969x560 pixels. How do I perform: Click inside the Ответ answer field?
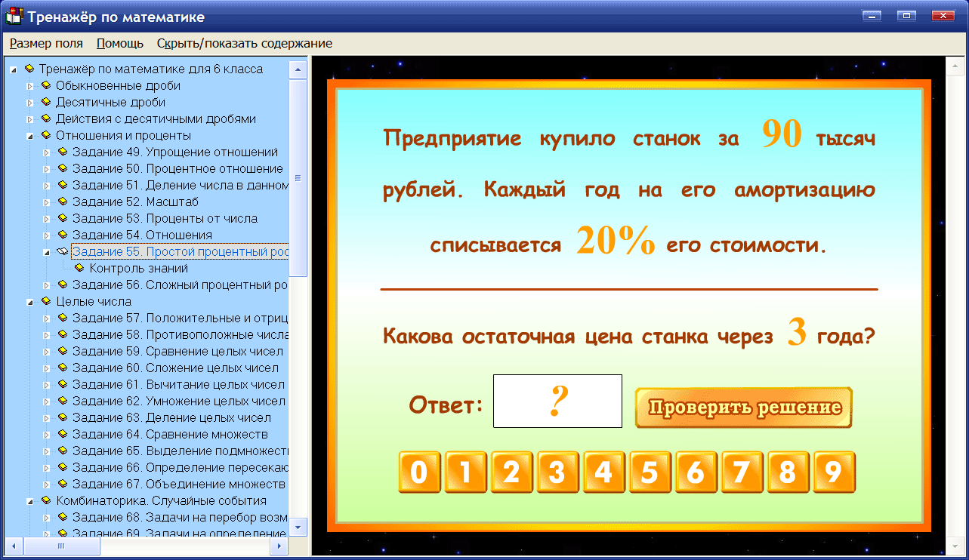[557, 401]
